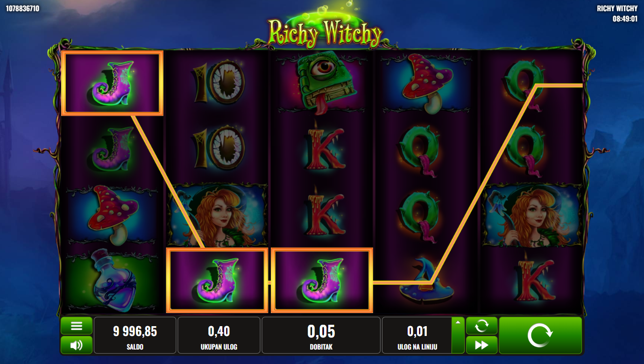The width and height of the screenshot is (644, 364).
Task: Mute the game sound speaker icon
Action: [x=77, y=345]
